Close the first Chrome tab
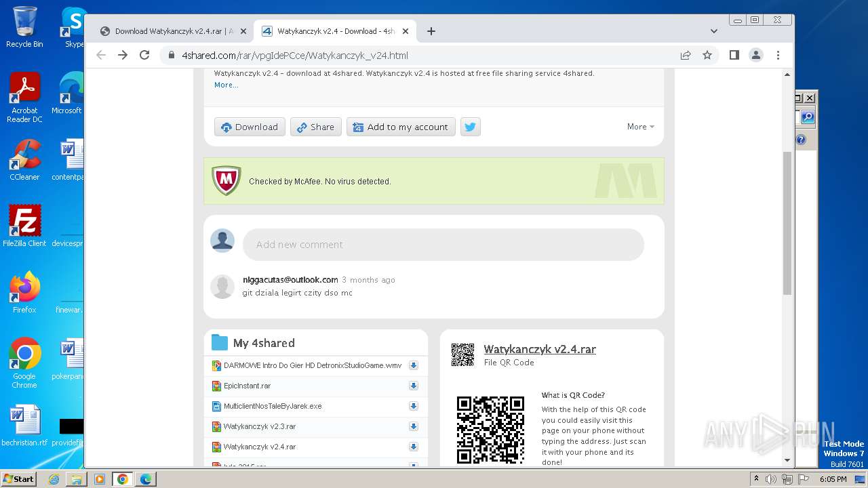Image resolution: width=868 pixels, height=488 pixels. pyautogui.click(x=243, y=31)
